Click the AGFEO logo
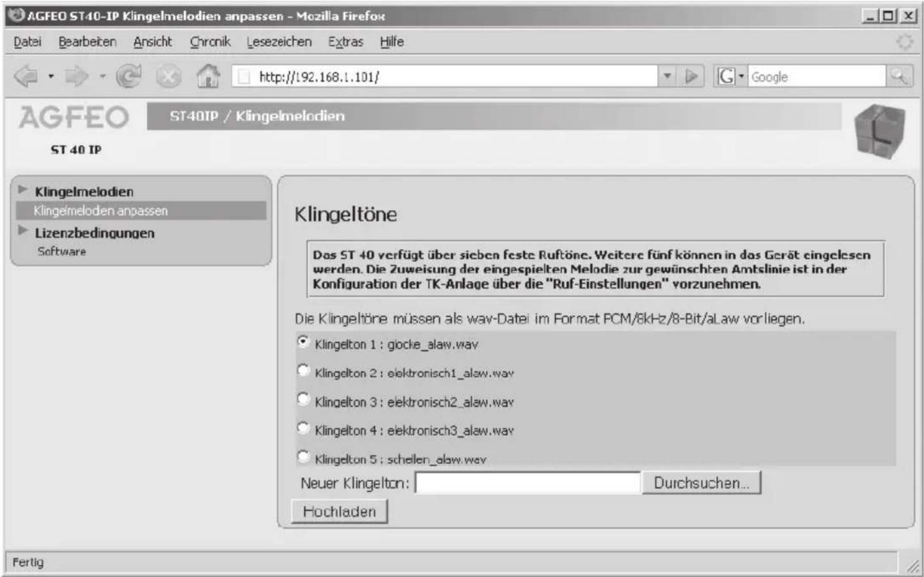The image size is (924, 577). click(x=74, y=117)
